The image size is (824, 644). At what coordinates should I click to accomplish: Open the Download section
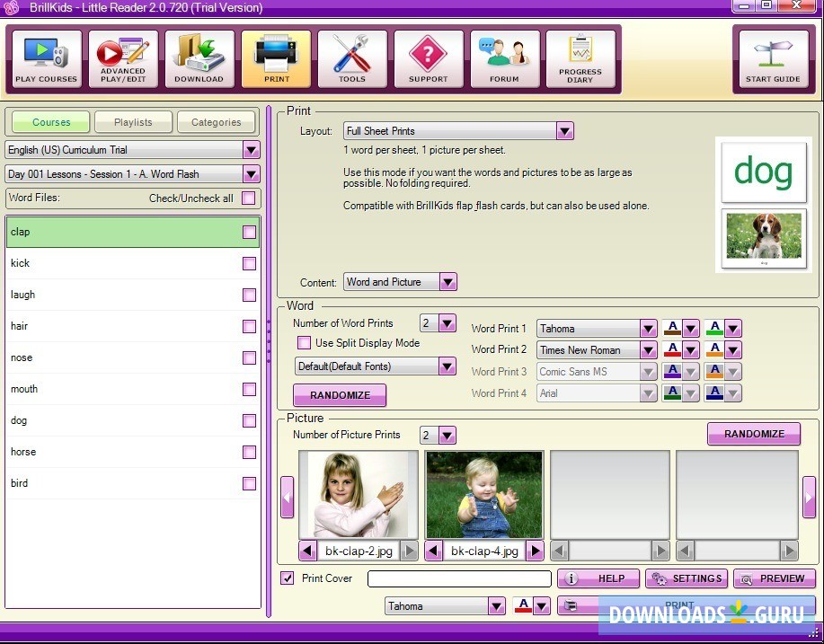coord(199,59)
